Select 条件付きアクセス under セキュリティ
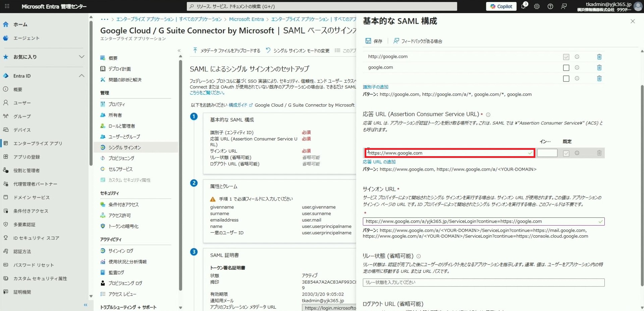The image size is (644, 311). point(123,204)
